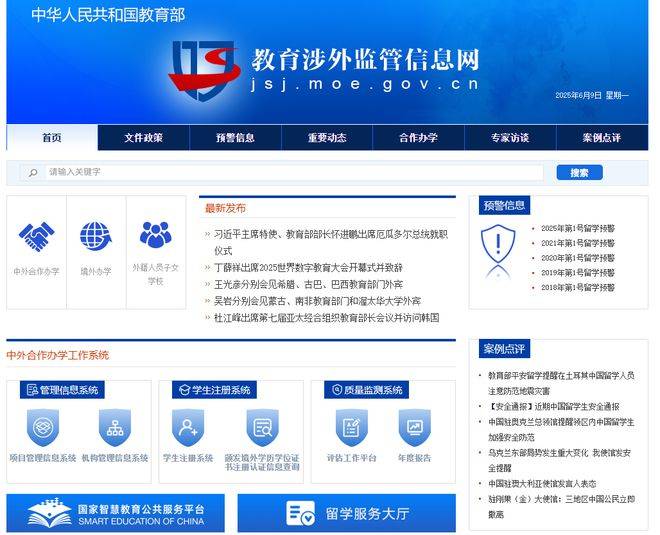The image size is (660, 535).
Task: Click the 管理信息系统 section header
Action: 62,390
